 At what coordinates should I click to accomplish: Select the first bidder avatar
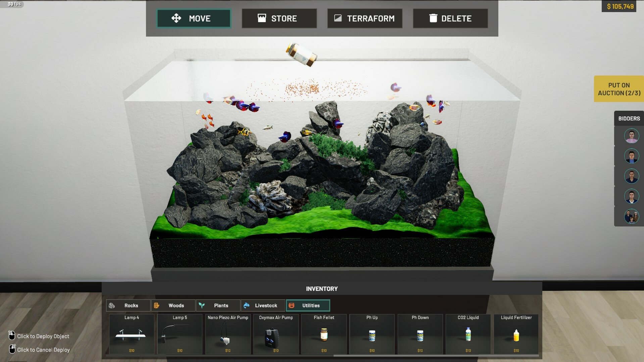(x=631, y=136)
